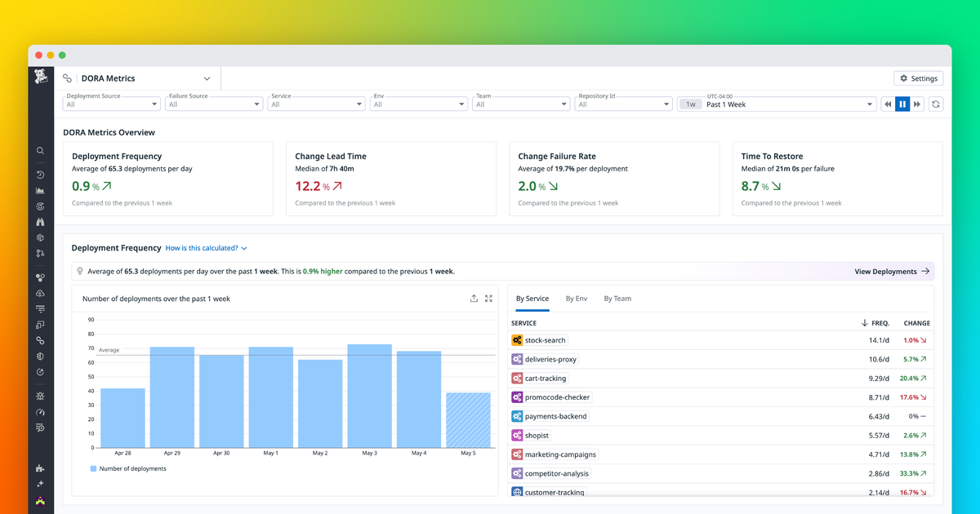Expand the 'How is this calculated?' link
Screen dimensions: 980x514
point(206,248)
